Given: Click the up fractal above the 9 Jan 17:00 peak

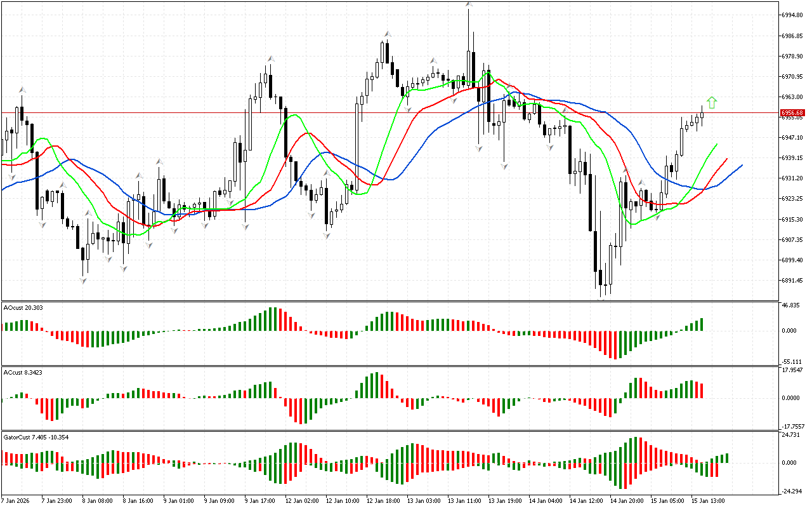Looking at the screenshot, I should (x=270, y=59).
